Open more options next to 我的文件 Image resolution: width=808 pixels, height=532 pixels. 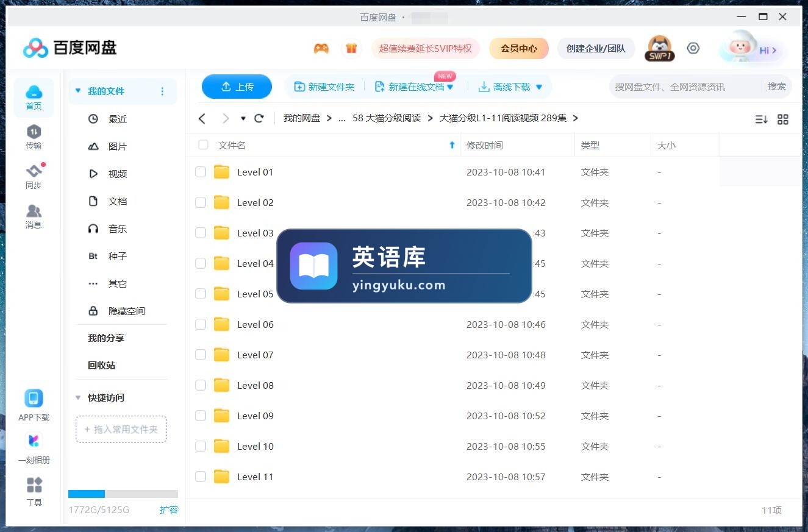pos(162,91)
